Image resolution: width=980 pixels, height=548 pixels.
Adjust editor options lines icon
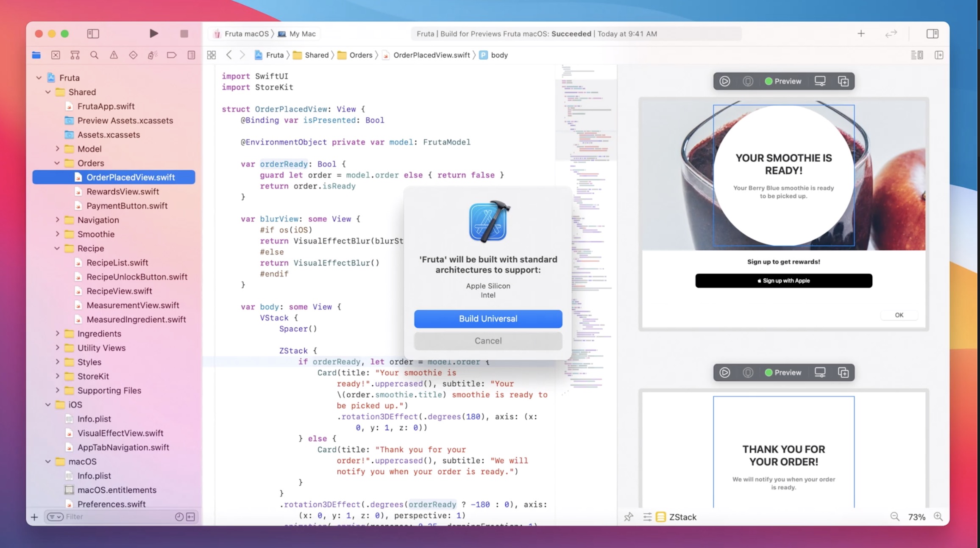917,55
